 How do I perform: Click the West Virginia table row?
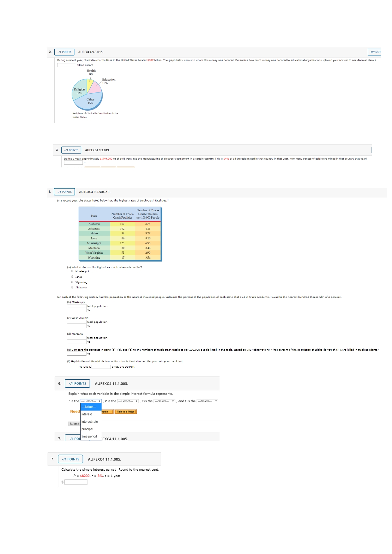coord(120,253)
